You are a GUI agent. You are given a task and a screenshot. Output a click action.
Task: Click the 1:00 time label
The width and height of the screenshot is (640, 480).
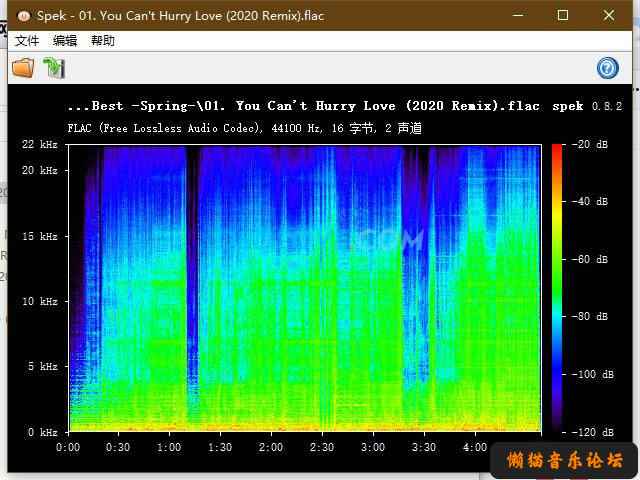169,447
